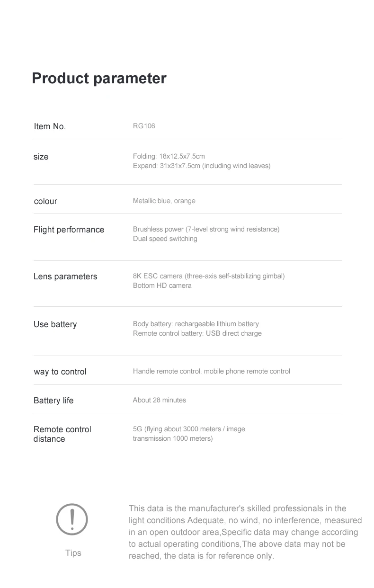Click the Expand: 31x31x7.5cm dimension text
The width and height of the screenshot is (374, 588).
[201, 166]
